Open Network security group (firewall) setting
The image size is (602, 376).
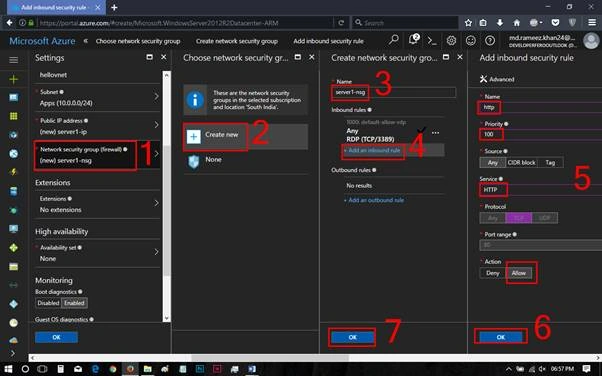pos(98,155)
